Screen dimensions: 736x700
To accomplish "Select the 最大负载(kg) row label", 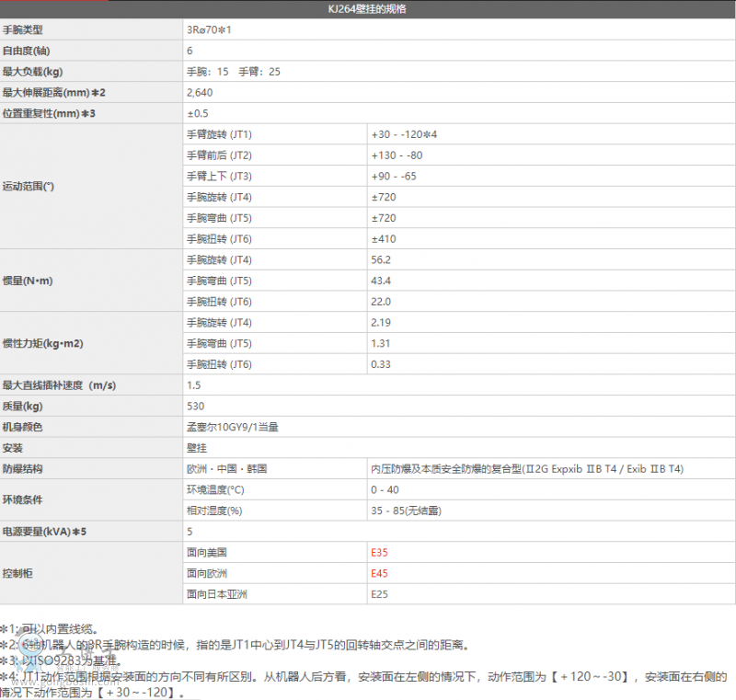I will (x=32, y=72).
